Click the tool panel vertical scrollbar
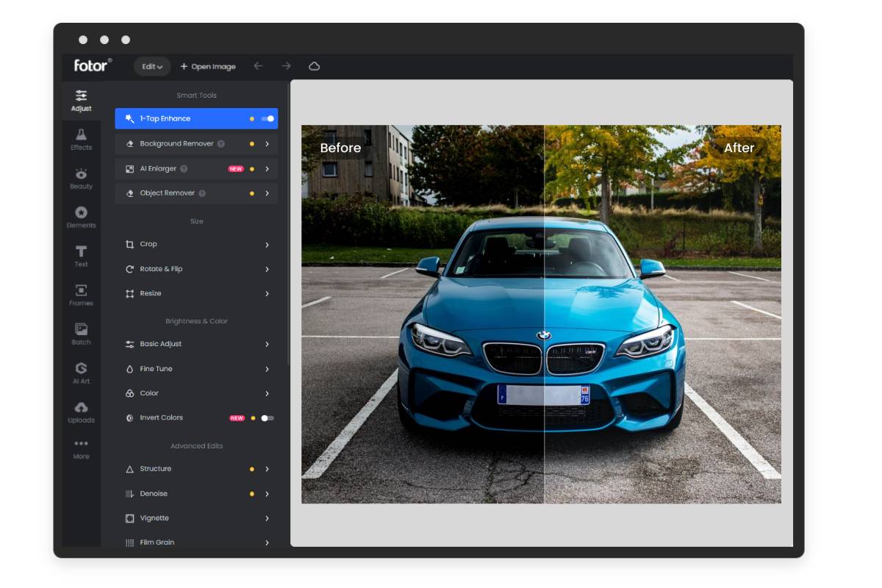This screenshot has width=882, height=588. (x=288, y=224)
